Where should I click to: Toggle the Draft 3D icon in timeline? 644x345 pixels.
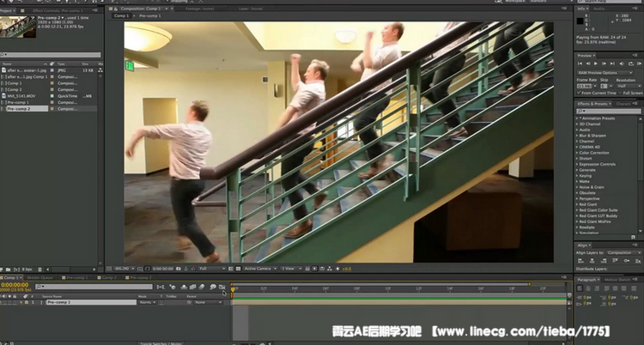(173, 287)
